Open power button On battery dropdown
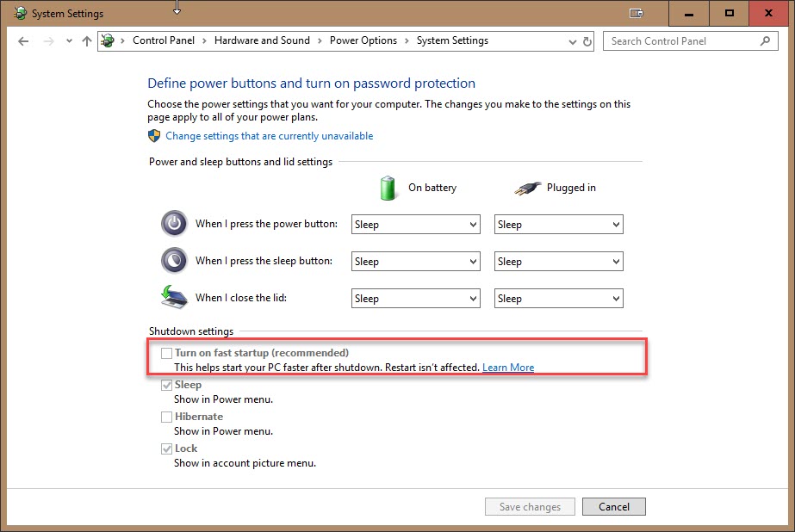This screenshot has width=795, height=532. [415, 225]
